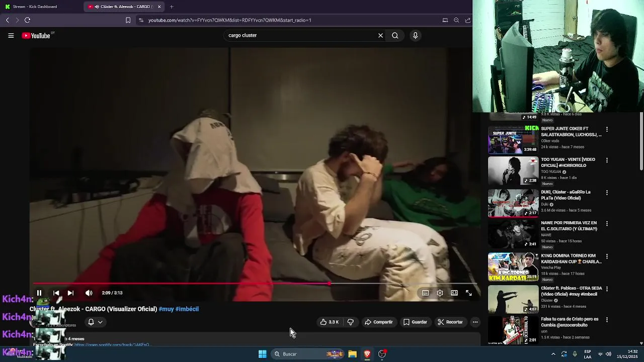The width and height of the screenshot is (644, 362).
Task: Like the video (3.3 K)
Action: [330, 322]
